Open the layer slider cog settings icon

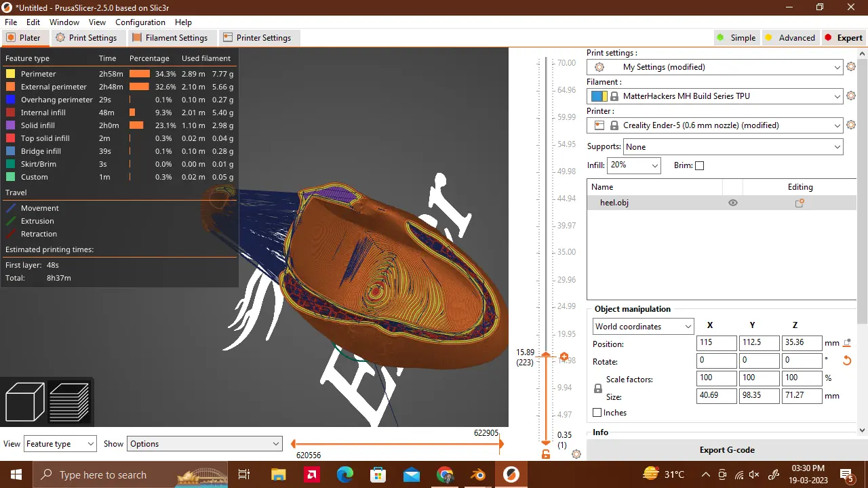pyautogui.click(x=576, y=454)
